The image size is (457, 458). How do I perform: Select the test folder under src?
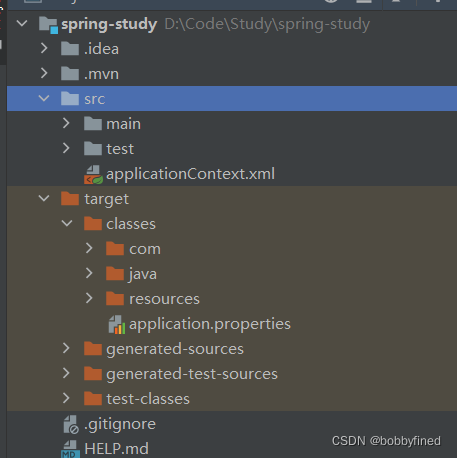(x=120, y=149)
